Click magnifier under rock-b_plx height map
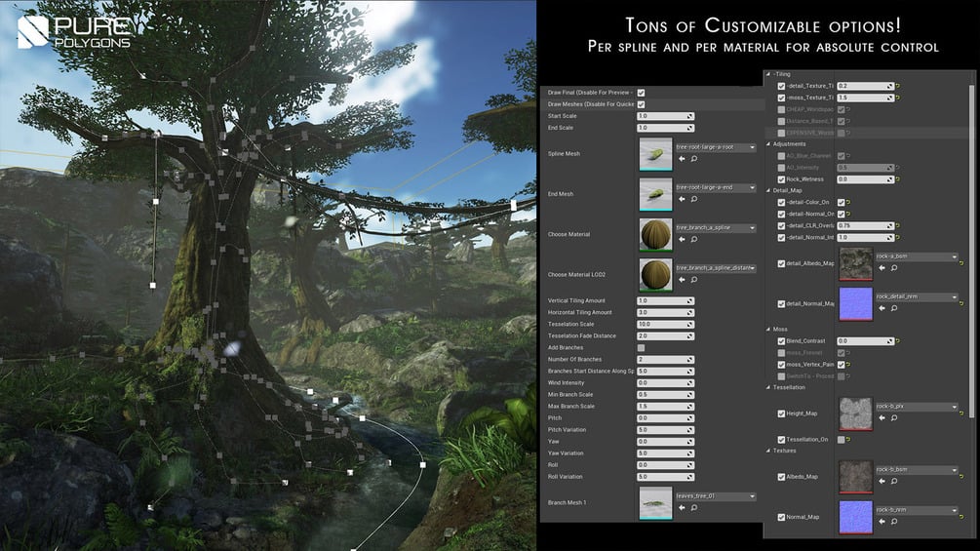 coord(894,418)
